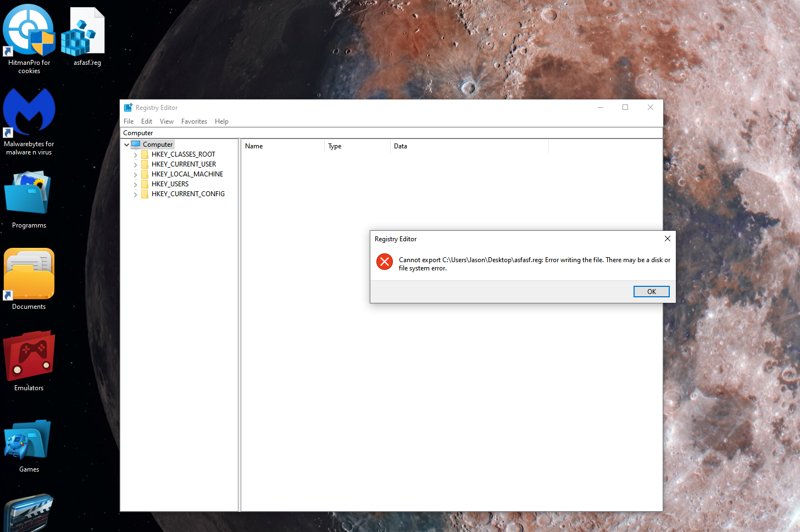The image size is (800, 532).
Task: Select the HKEY_USERS tree label
Action: [x=170, y=184]
